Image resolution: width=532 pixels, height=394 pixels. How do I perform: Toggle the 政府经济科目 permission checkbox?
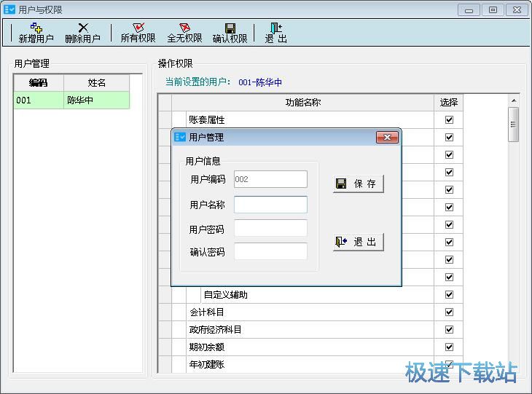pos(449,330)
